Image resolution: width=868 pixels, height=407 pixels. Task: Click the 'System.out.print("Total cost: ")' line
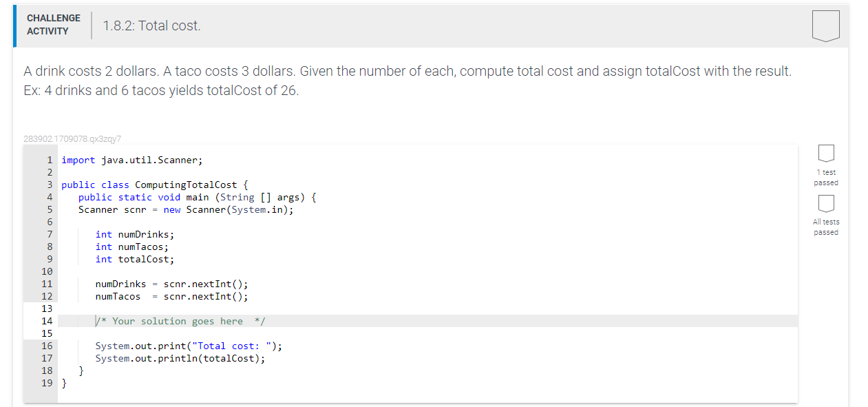188,346
